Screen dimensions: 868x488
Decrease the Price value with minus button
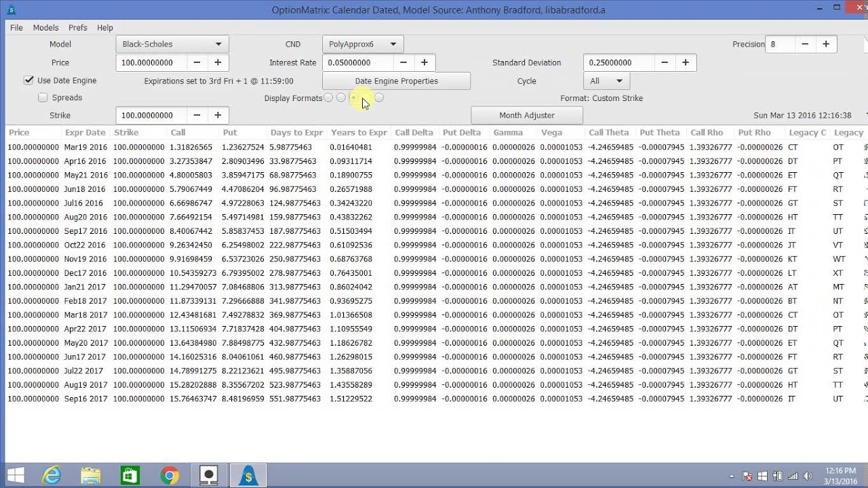(x=197, y=62)
